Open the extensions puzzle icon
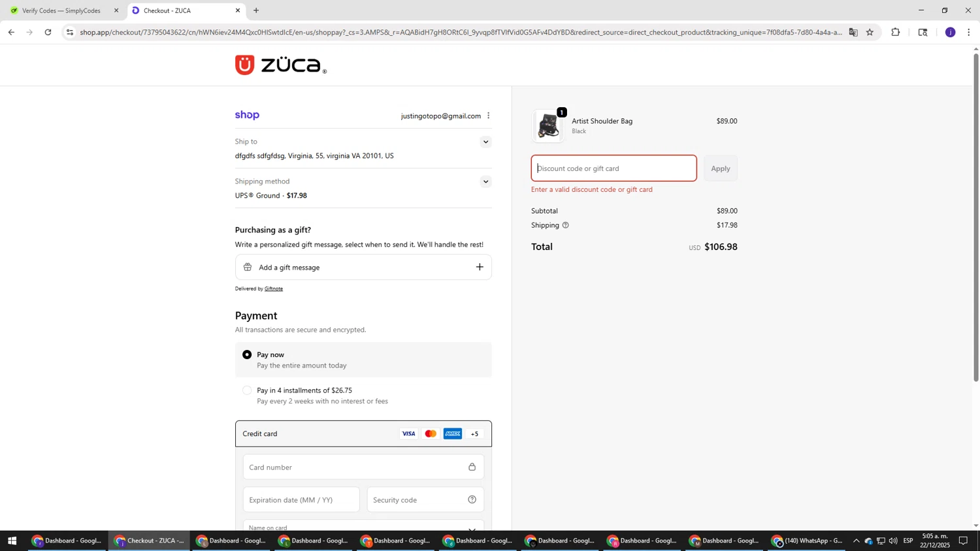The height and width of the screenshot is (551, 980). tap(896, 32)
